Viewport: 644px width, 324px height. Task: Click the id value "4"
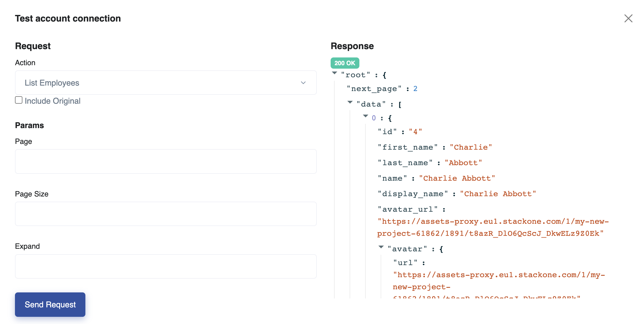coord(415,131)
